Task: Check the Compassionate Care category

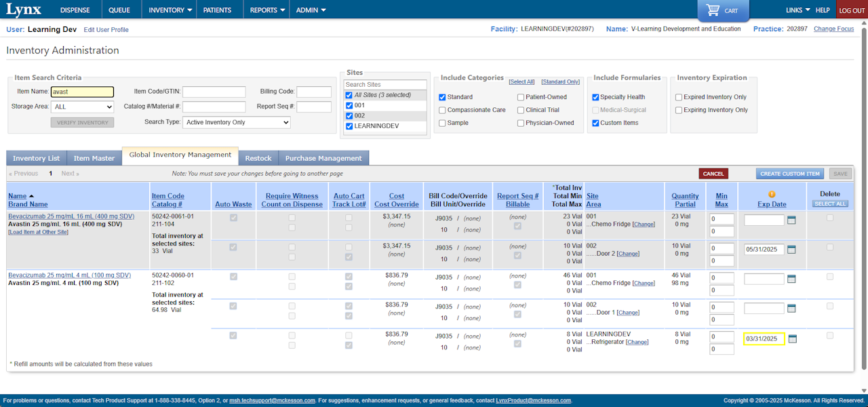Action: pos(443,110)
